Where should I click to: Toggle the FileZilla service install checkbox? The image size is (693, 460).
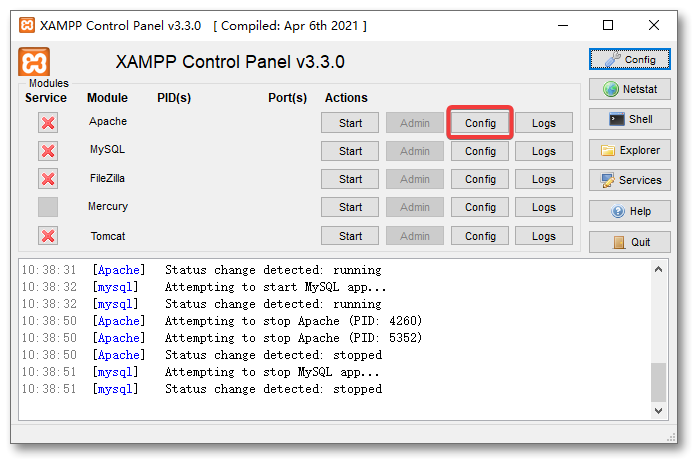click(x=48, y=179)
